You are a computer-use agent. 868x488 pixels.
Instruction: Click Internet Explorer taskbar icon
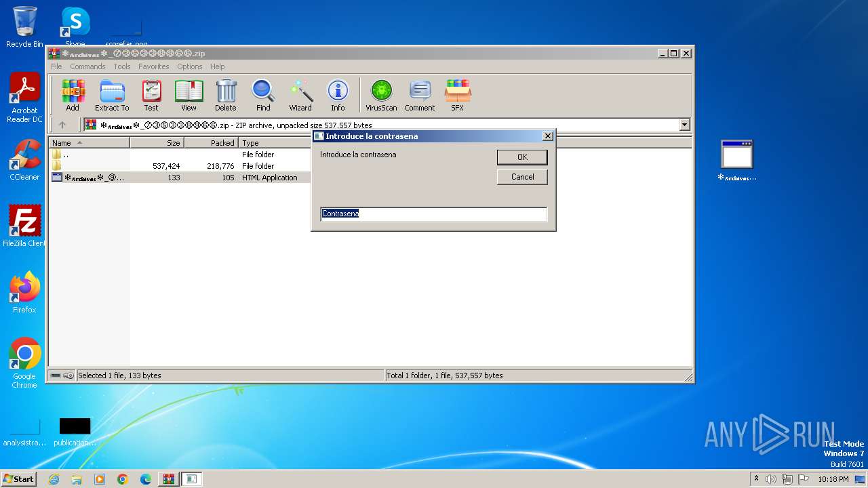click(x=54, y=479)
